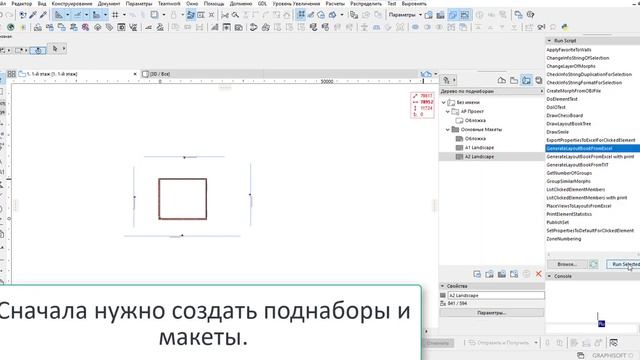Click the arrow selection tool icon
This screenshot has width=640, height=360.
coord(55,49)
